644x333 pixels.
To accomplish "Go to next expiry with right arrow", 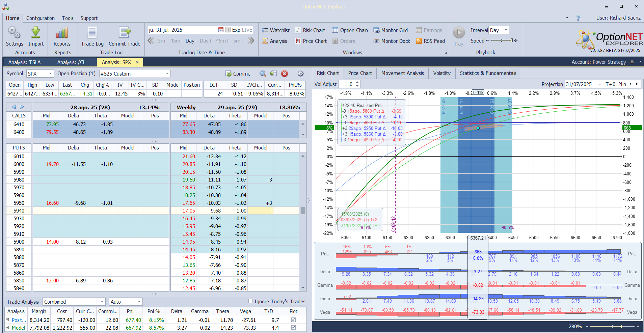I will point(22,107).
